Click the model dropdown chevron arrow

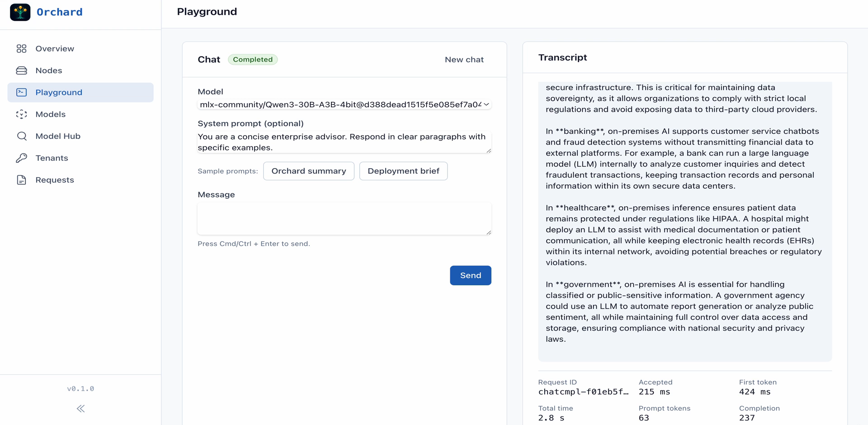coord(486,104)
